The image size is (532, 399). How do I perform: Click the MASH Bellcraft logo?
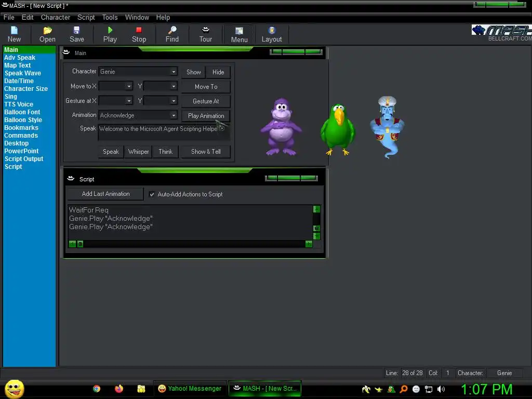(x=502, y=33)
